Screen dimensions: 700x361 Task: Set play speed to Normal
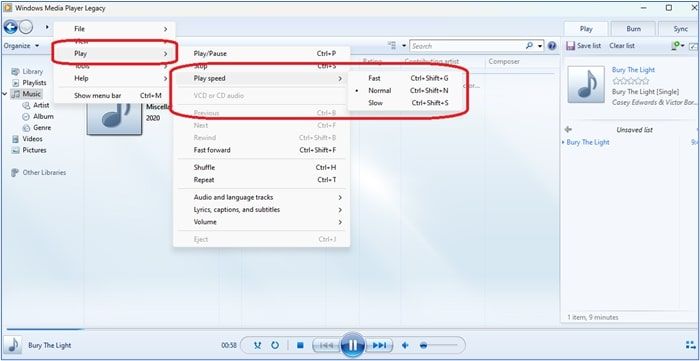point(408,90)
